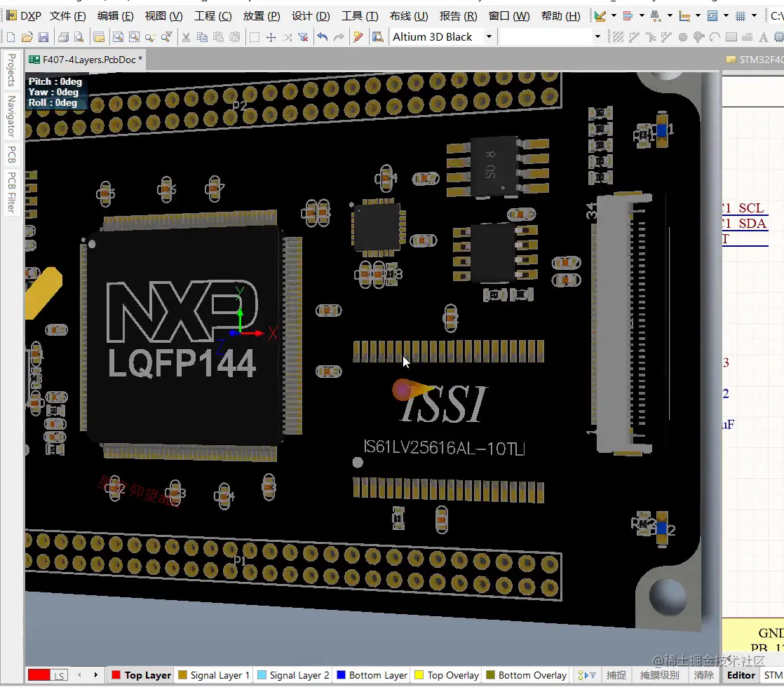Expand the arrow next to the alignment tools icon
Viewport: 784px width, 687px height.
click(642, 16)
